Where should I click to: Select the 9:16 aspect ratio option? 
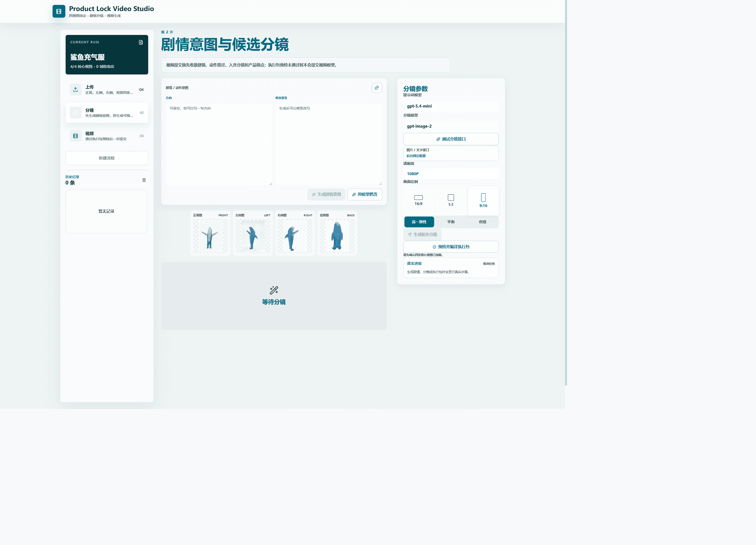click(483, 200)
